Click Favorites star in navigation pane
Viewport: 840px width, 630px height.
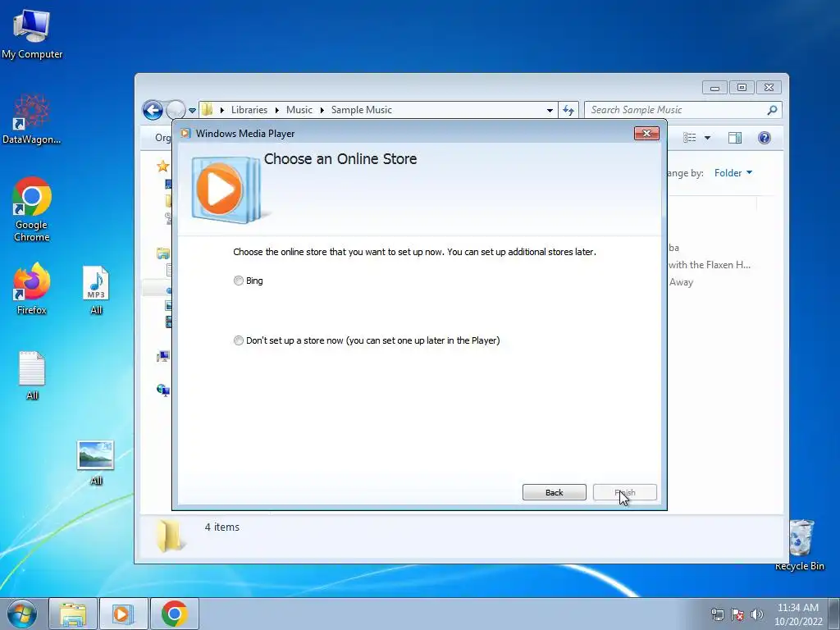163,166
